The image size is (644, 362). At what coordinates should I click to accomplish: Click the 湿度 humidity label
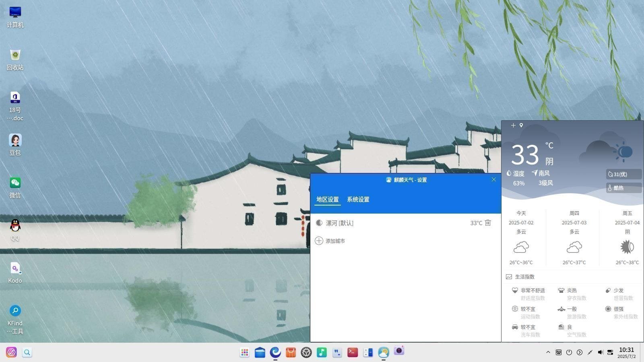(x=519, y=173)
